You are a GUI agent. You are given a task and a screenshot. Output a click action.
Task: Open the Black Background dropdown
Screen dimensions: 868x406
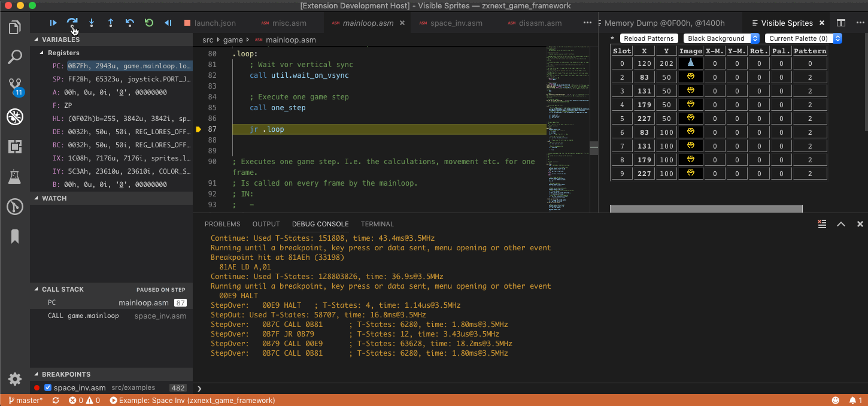pyautogui.click(x=721, y=38)
